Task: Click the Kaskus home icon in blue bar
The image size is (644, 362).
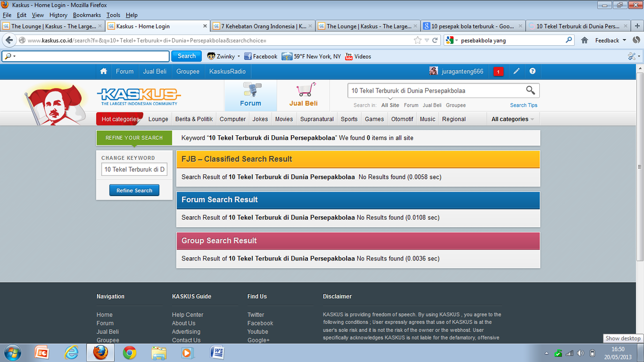Action: [x=104, y=71]
